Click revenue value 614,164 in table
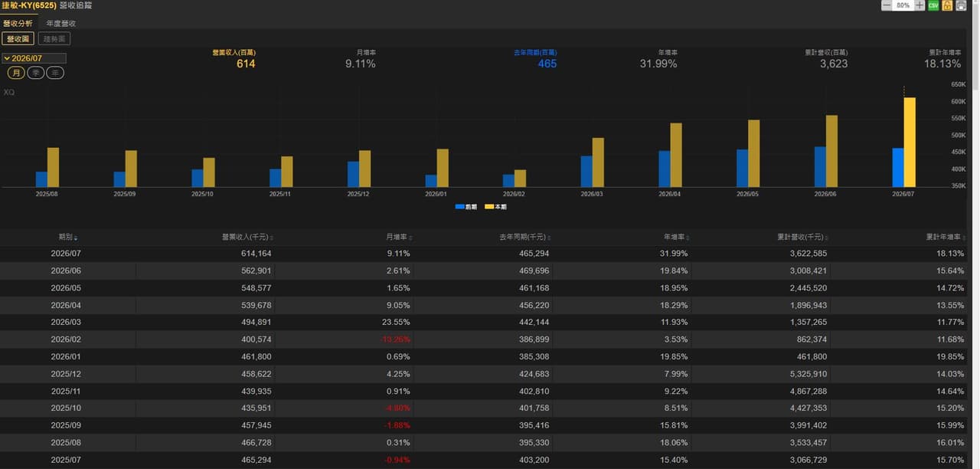 256,253
